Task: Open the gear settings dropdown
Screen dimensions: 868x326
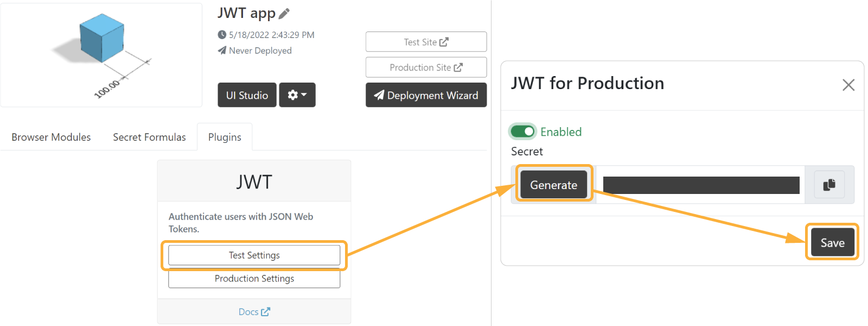Action: click(297, 95)
